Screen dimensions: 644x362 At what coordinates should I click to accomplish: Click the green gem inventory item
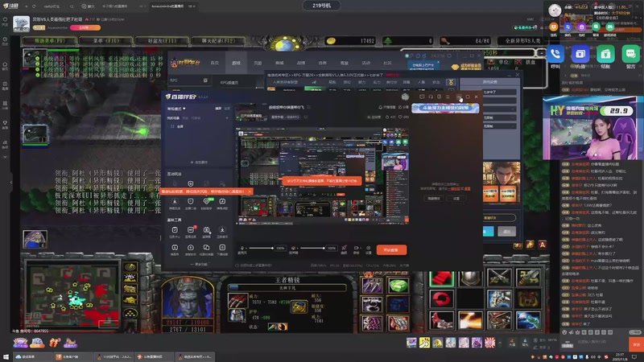[x=398, y=286]
